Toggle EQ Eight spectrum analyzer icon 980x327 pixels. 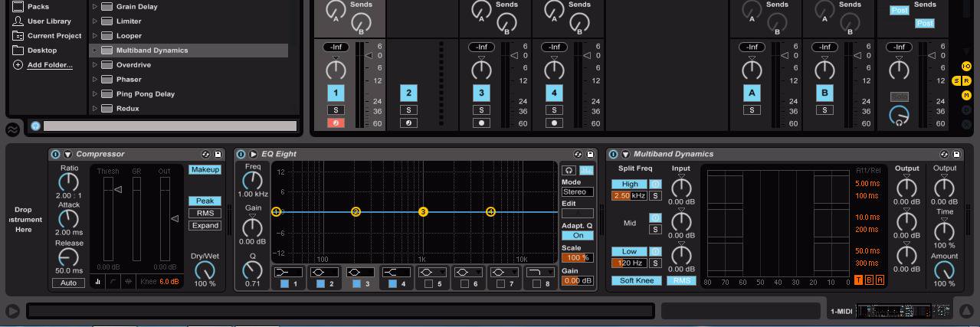pyautogui.click(x=586, y=170)
